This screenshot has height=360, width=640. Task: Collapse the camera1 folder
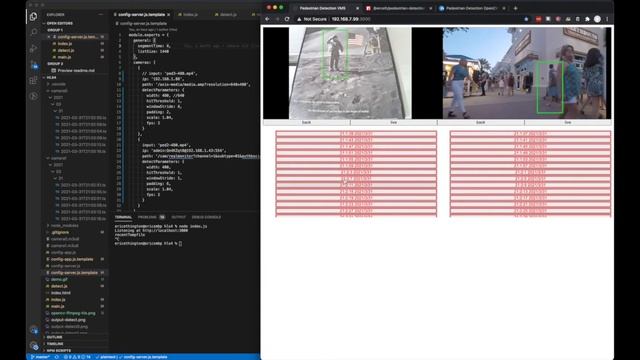pyautogui.click(x=59, y=158)
